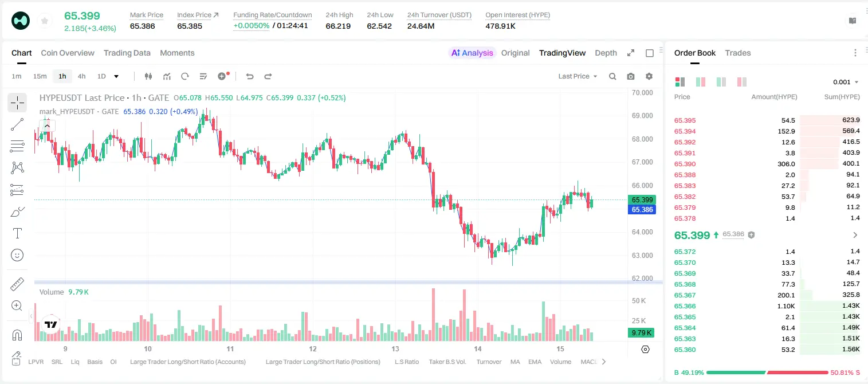Select the Large Trader Long/Short Ratio (Accounts) indicator

(188, 362)
